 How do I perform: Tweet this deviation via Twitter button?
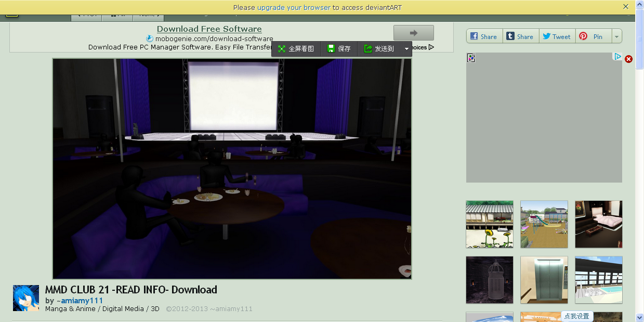pyautogui.click(x=557, y=36)
